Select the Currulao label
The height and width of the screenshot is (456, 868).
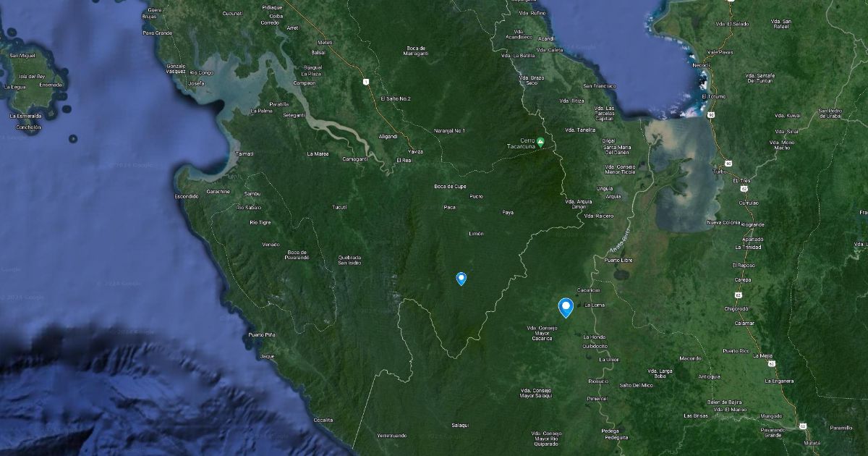click(x=747, y=203)
